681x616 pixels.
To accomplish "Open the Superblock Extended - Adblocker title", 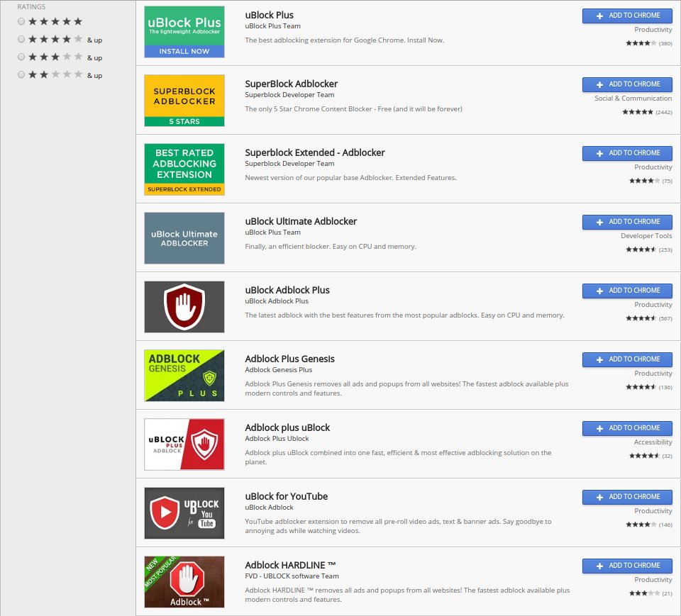I will 315,152.
